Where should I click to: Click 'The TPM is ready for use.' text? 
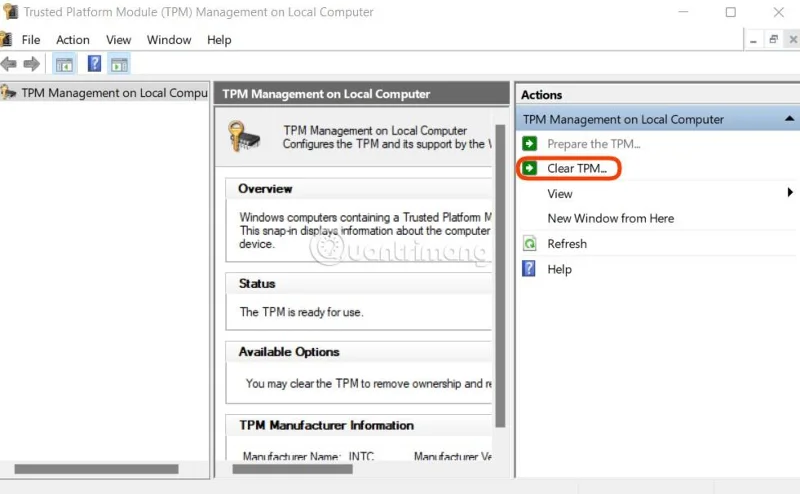[302, 312]
